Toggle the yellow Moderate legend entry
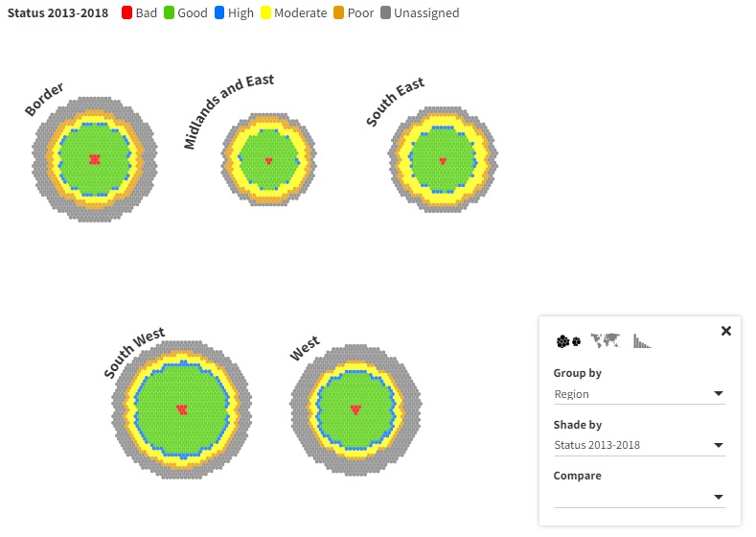The width and height of the screenshot is (756, 537). pos(293,13)
